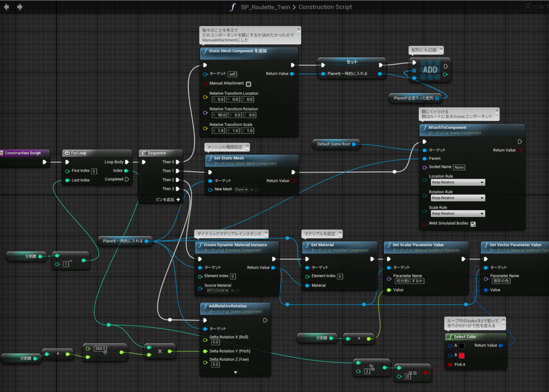Click BP_Roulette_Twin breadcrumb
The image size is (549, 392).
[x=265, y=7]
